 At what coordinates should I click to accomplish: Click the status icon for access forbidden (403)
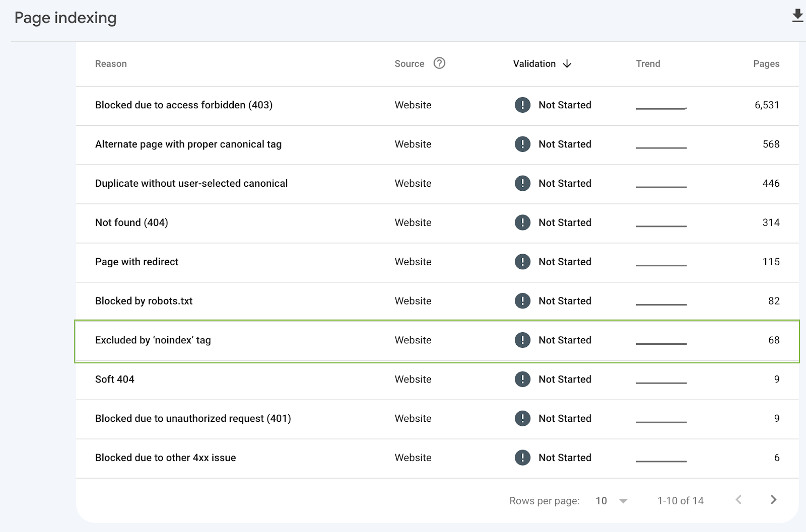click(x=522, y=105)
